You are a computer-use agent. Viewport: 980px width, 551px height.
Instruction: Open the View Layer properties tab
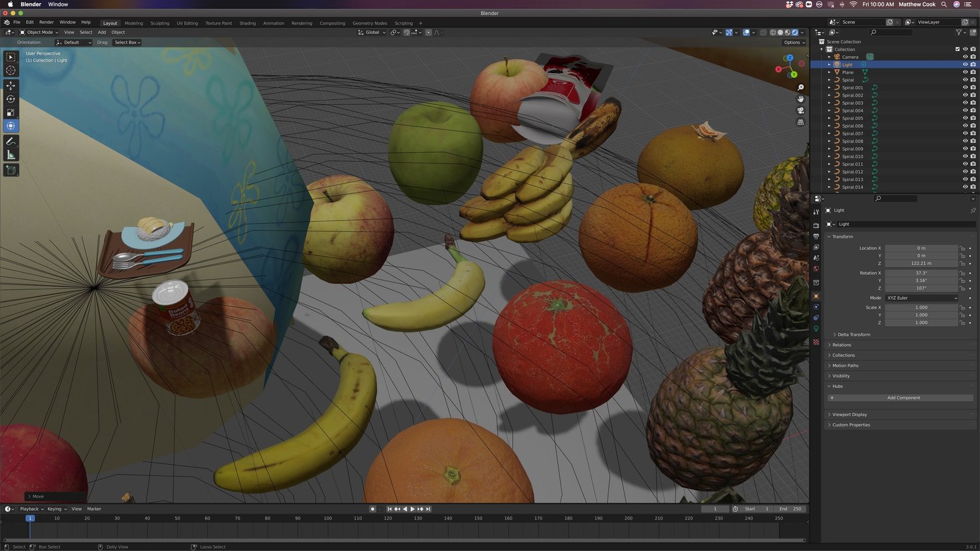point(816,247)
